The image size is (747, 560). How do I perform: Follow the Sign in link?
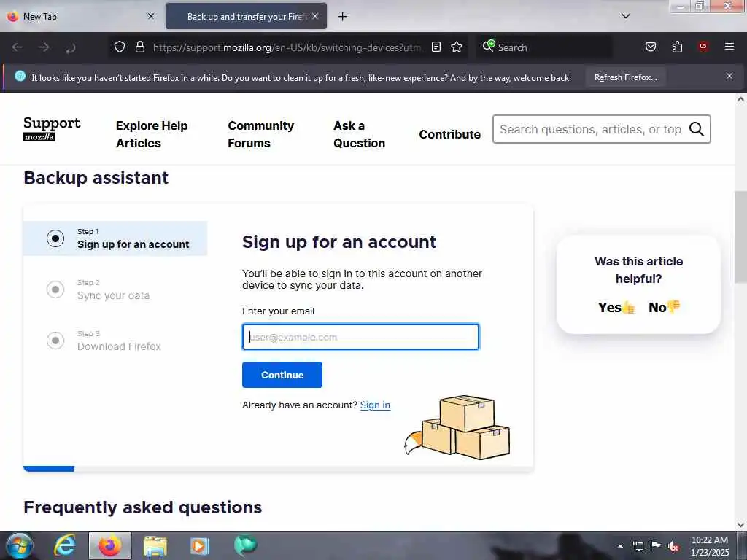375,405
